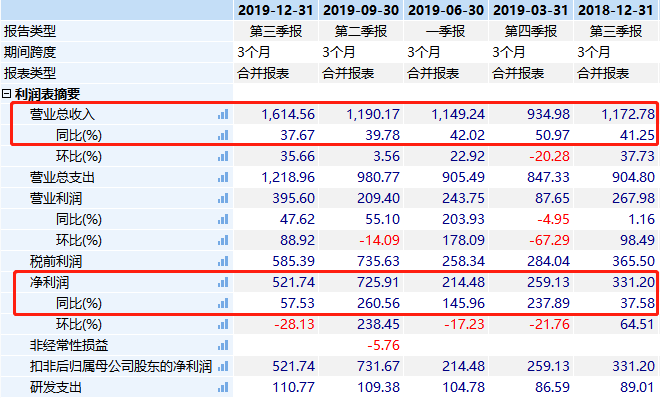Viewport: 660px width, 398px height.
Task: Select revenue value 1,190.17
Action: (x=373, y=114)
